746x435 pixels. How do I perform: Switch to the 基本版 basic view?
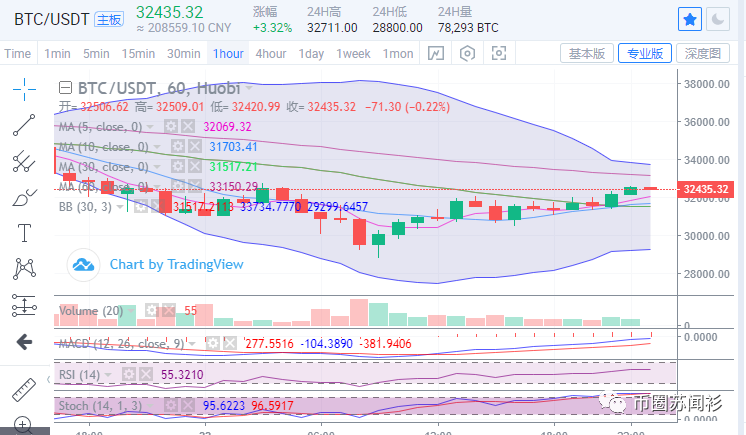click(x=586, y=53)
